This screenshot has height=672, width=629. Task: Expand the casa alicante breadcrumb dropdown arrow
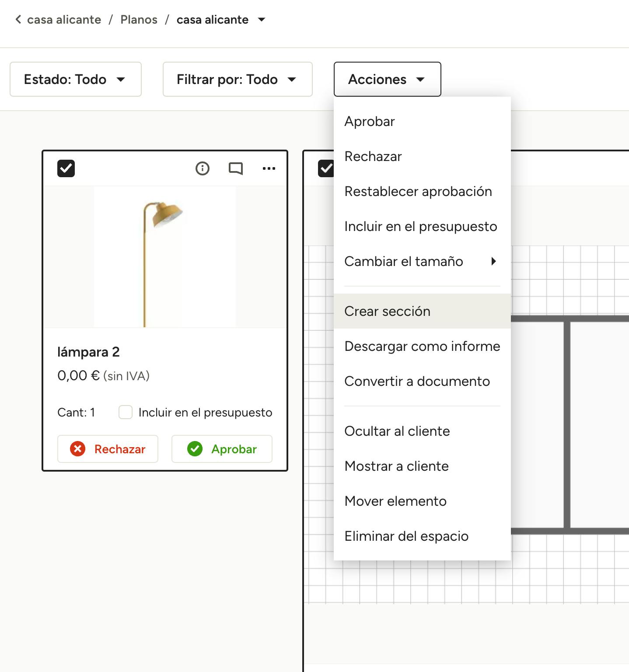[262, 20]
